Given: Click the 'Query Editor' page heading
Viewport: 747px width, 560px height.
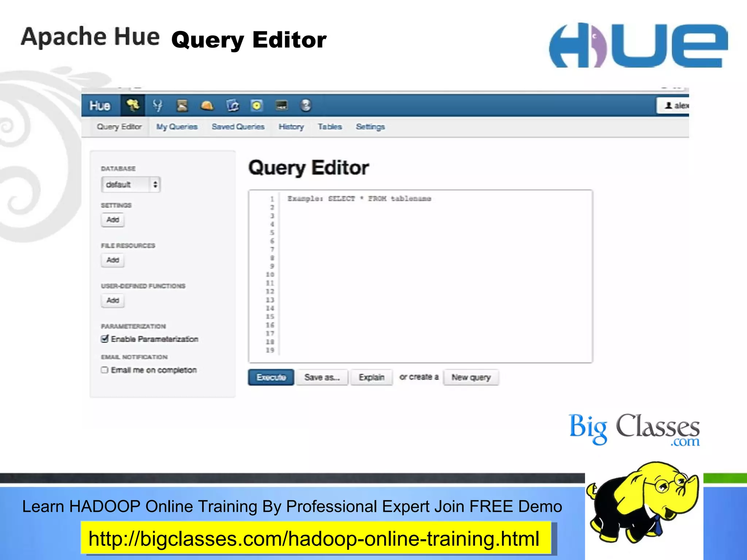Looking at the screenshot, I should click(309, 168).
